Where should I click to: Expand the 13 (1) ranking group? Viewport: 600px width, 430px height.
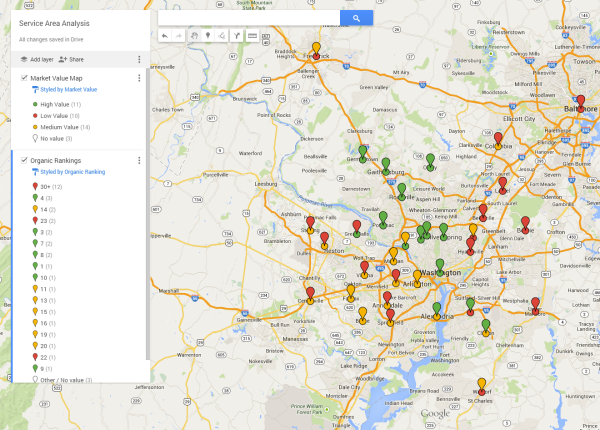(x=44, y=300)
